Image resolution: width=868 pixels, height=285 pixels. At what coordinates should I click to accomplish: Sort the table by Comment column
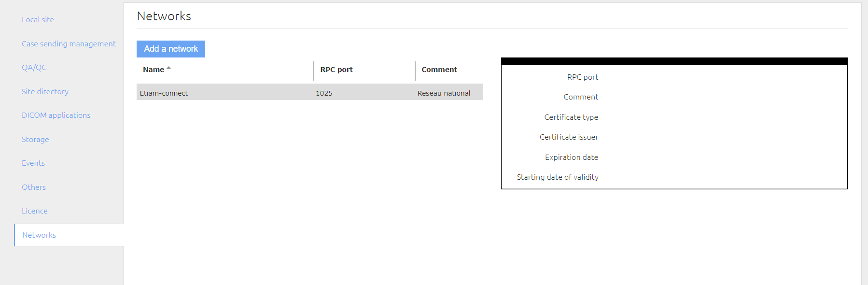point(439,70)
